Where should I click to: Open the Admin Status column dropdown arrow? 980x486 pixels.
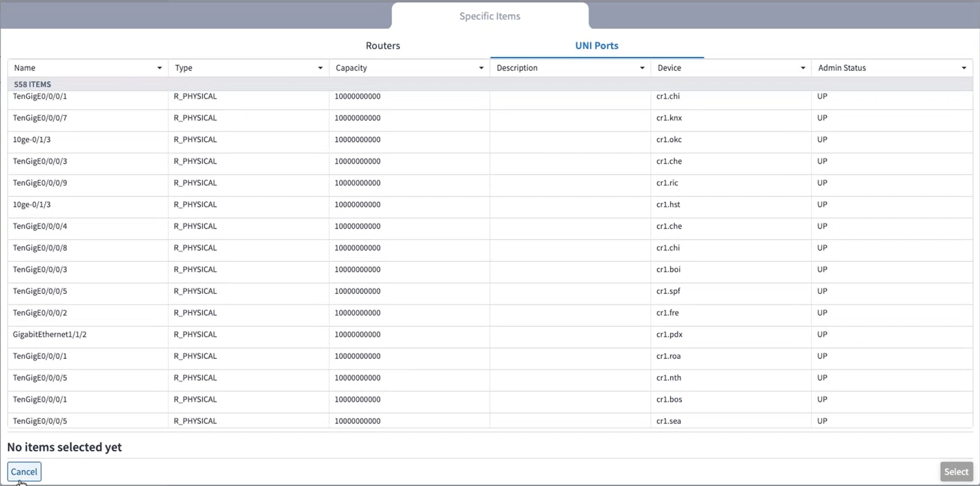point(964,68)
